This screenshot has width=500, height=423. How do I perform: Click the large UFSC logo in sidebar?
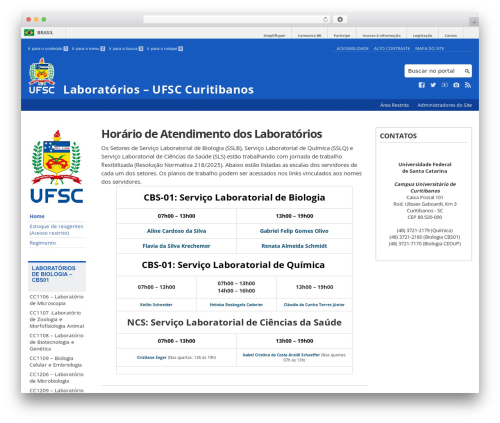tap(57, 167)
